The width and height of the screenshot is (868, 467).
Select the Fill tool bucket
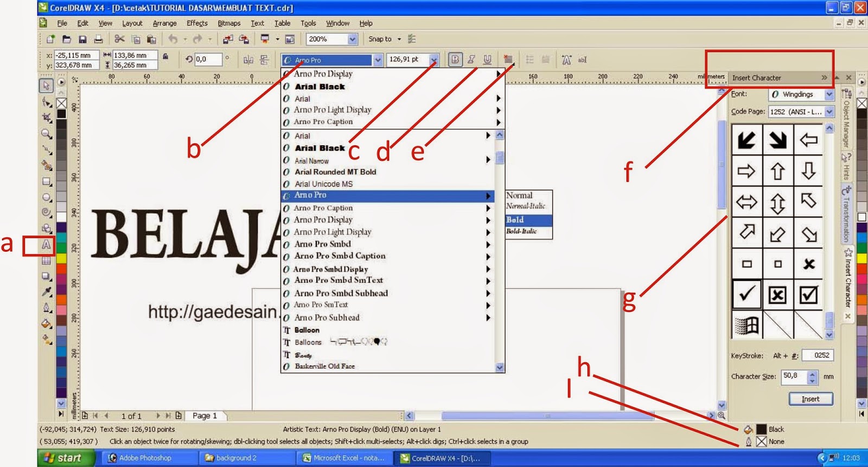point(47,324)
